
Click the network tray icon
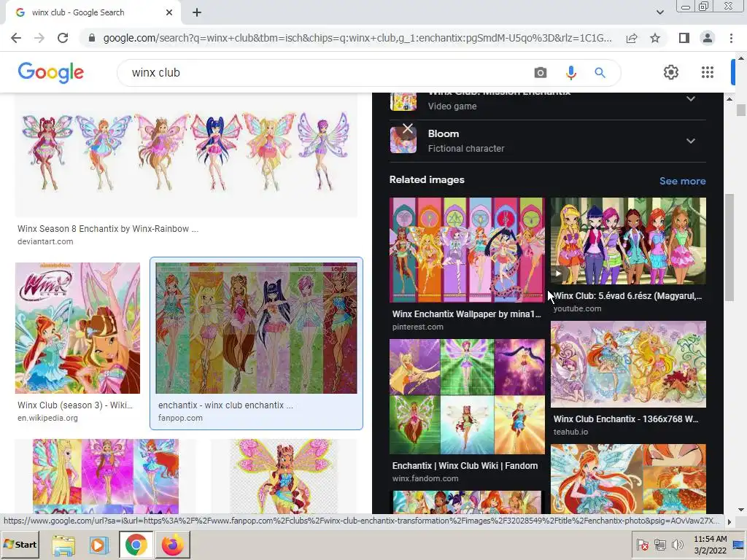pos(659,544)
